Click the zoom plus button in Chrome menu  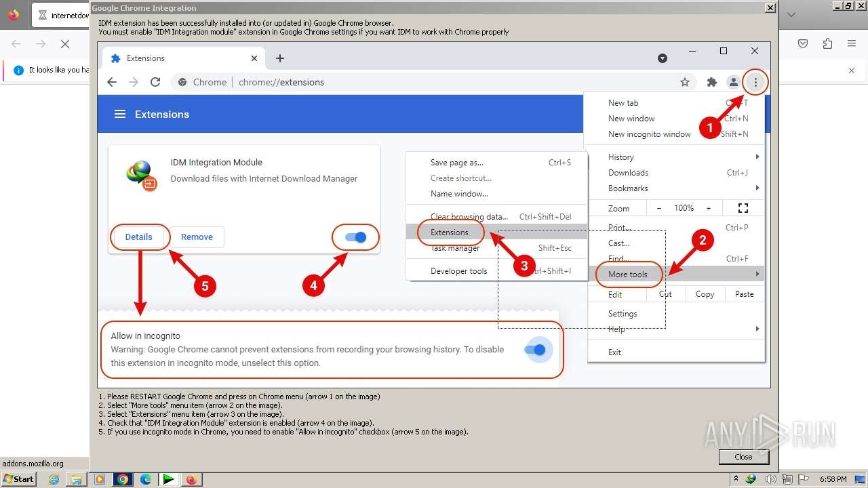pyautogui.click(x=709, y=208)
